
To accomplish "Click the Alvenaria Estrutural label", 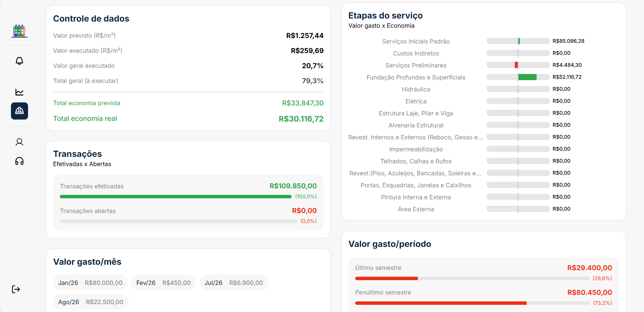I will click(x=416, y=125).
